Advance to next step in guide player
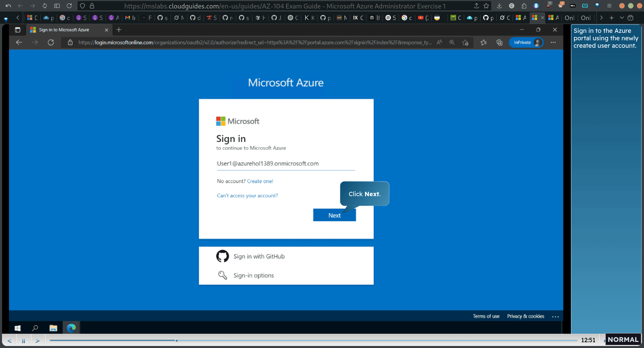644x348 pixels. (38, 341)
